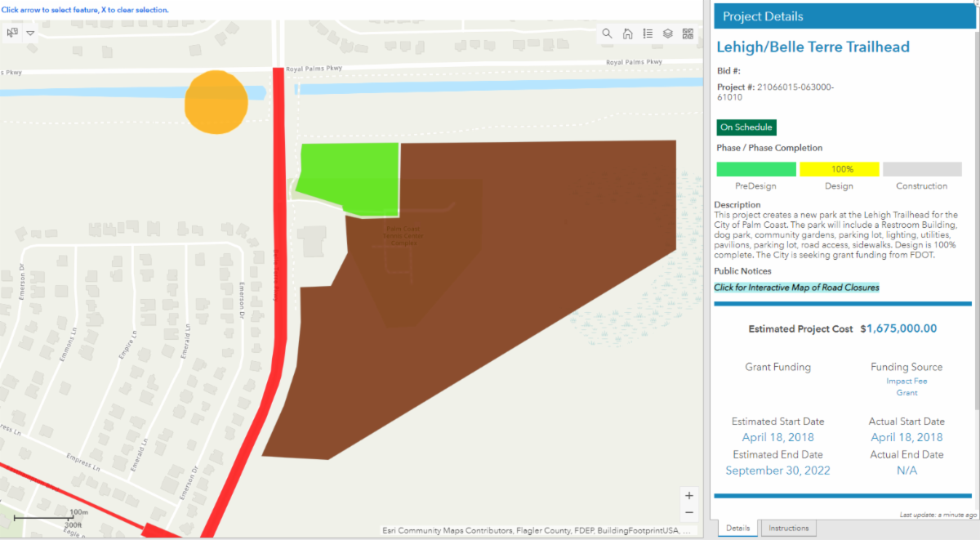Image resolution: width=980 pixels, height=540 pixels.
Task: Click the Grant funding source link
Action: pos(906,393)
